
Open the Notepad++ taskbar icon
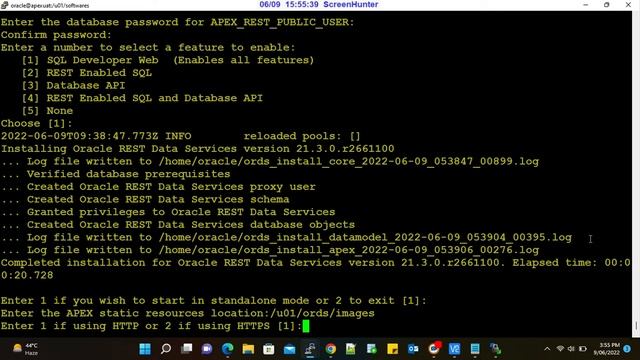351,349
